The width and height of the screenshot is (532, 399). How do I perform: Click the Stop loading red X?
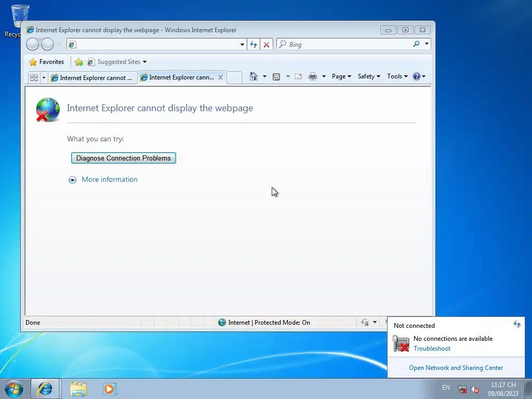point(267,45)
